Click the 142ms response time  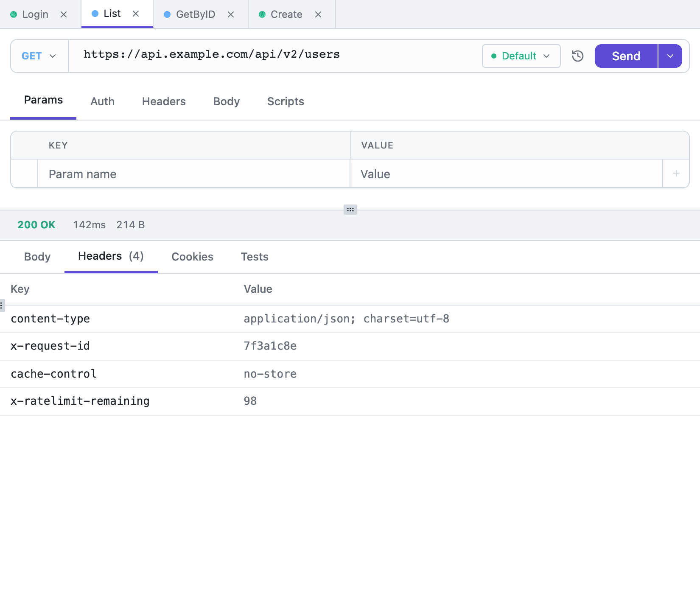coord(90,225)
